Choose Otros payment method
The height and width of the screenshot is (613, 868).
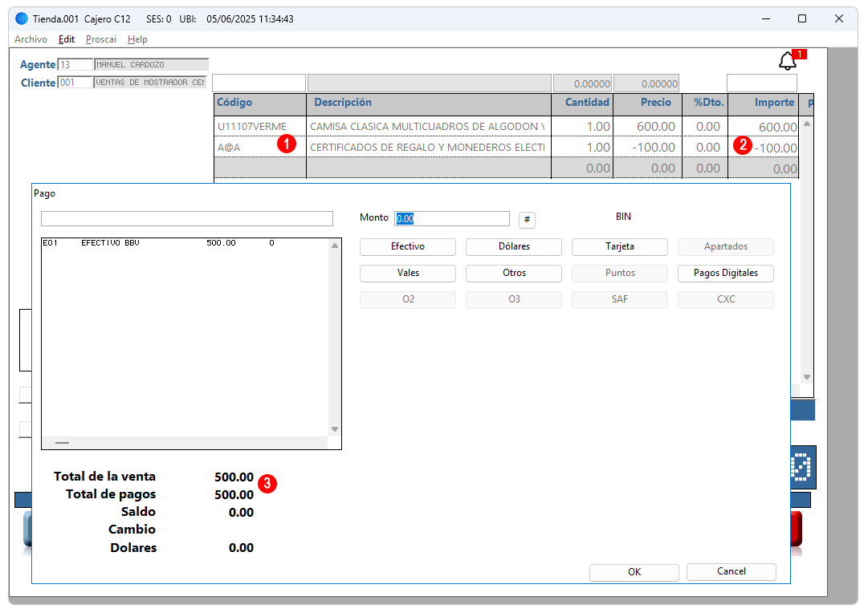514,274
